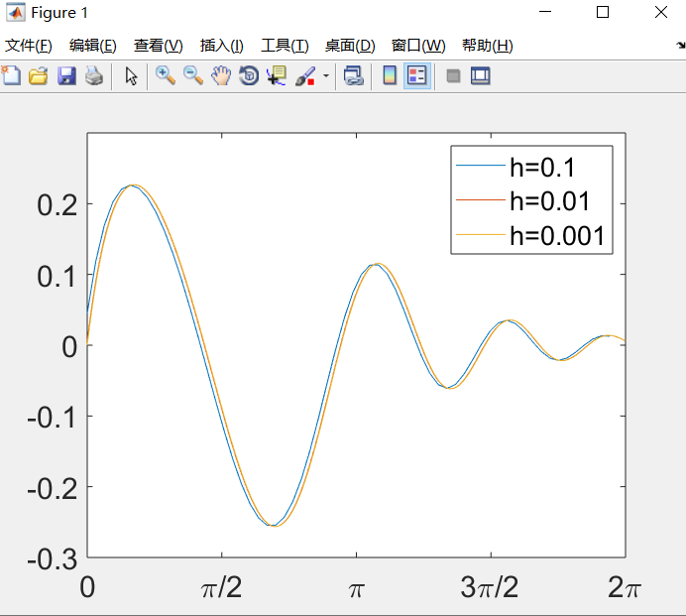Open the 文件(F) menu
Screen dimensions: 686x616
point(29,46)
